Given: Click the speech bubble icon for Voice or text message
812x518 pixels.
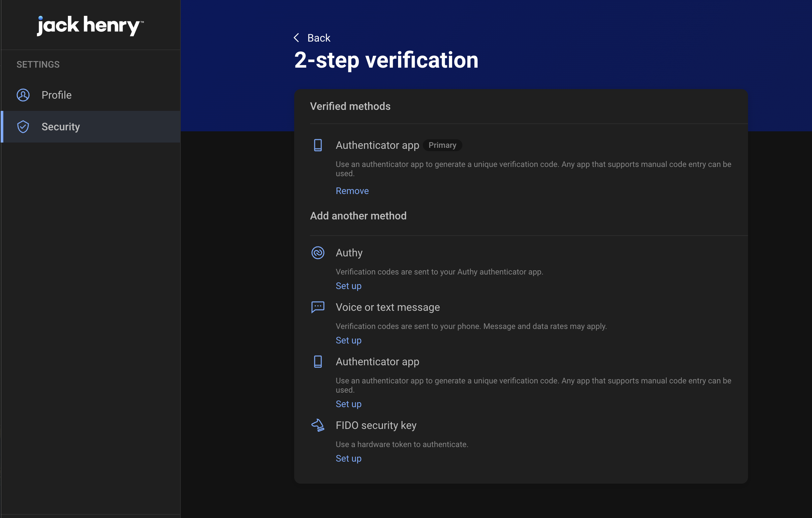Looking at the screenshot, I should [x=317, y=307].
